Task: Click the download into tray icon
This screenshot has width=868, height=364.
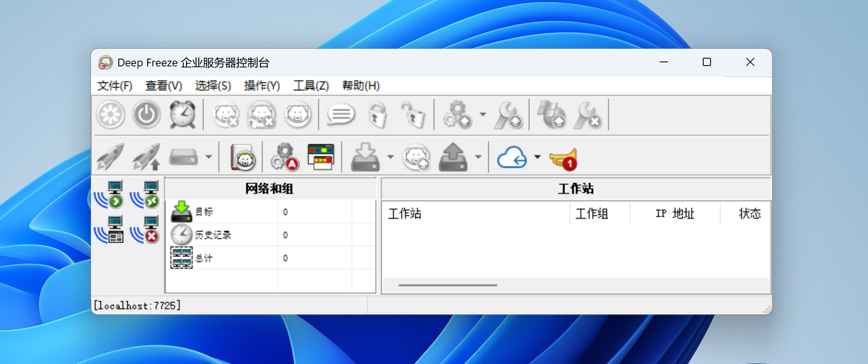Action: [x=365, y=157]
